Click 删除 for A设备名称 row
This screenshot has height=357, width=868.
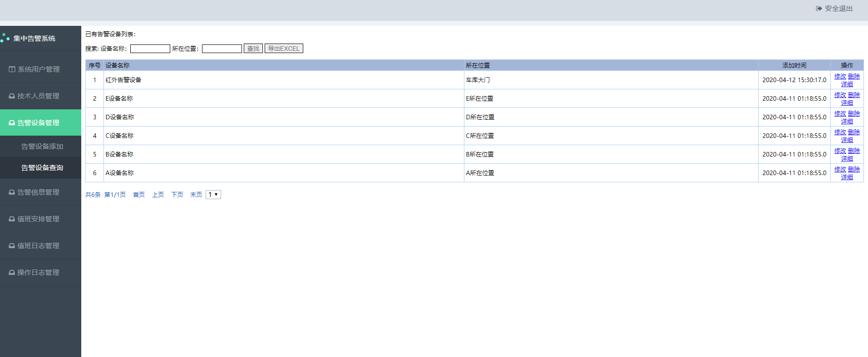coord(854,169)
